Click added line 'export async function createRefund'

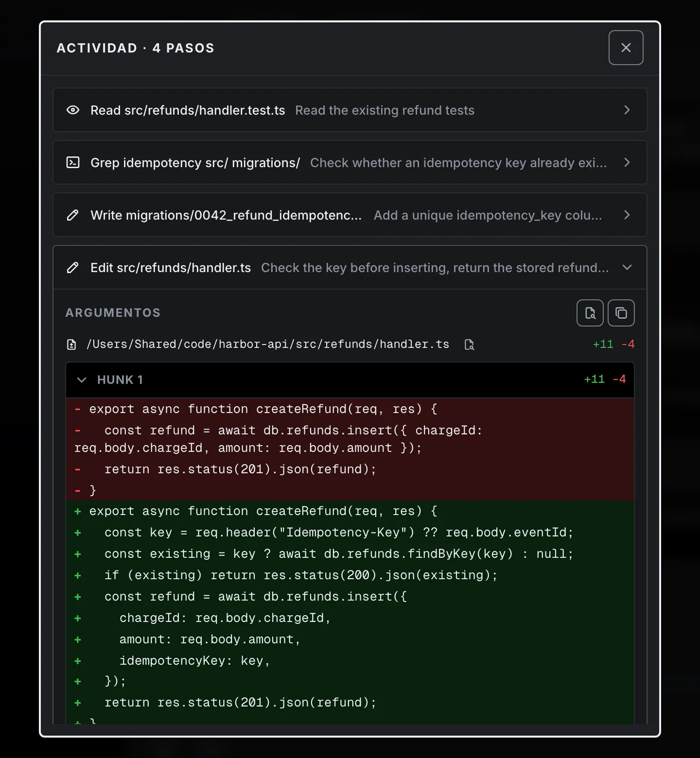tap(350, 511)
